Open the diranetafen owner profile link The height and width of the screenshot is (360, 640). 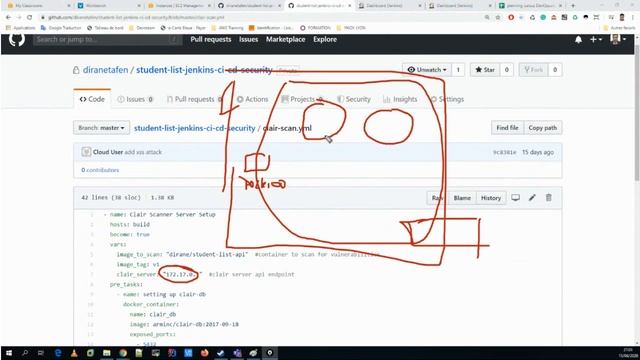coord(105,70)
